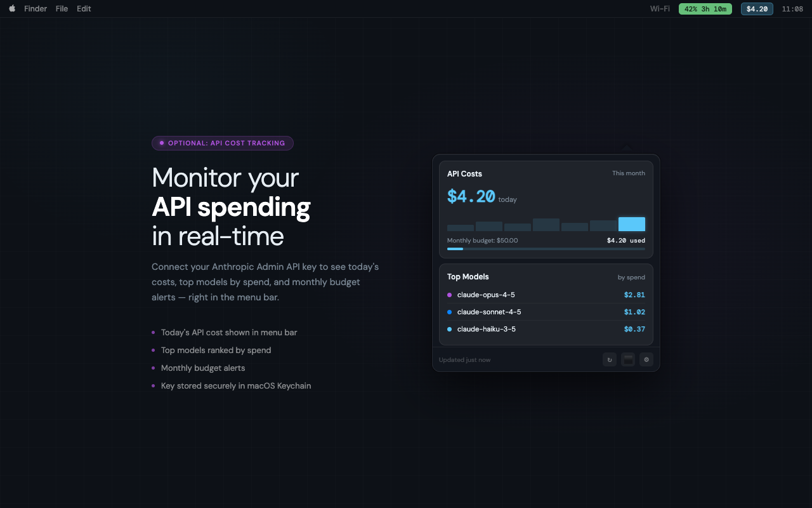
Task: Open the by spend sorting selector
Action: coord(631,277)
